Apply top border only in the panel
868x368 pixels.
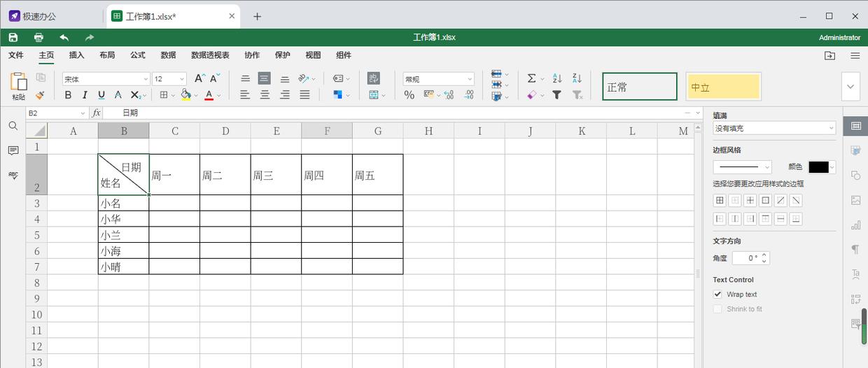(x=765, y=219)
